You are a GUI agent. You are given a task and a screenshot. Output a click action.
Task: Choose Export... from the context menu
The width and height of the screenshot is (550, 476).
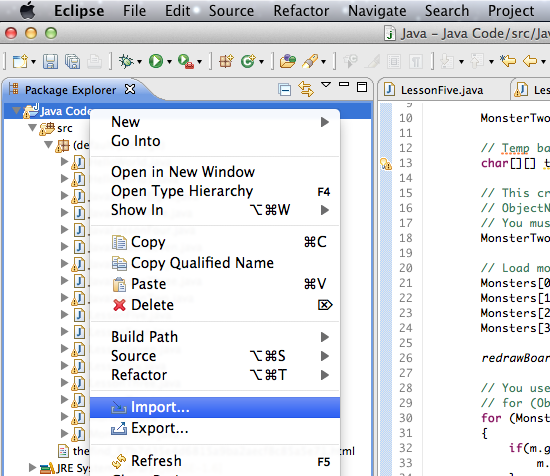coord(215,428)
